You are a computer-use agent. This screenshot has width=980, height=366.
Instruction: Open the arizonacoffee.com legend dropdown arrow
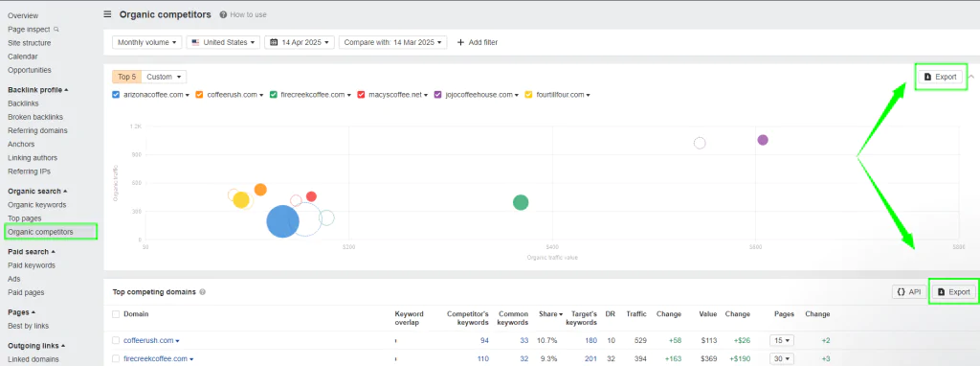(188, 95)
